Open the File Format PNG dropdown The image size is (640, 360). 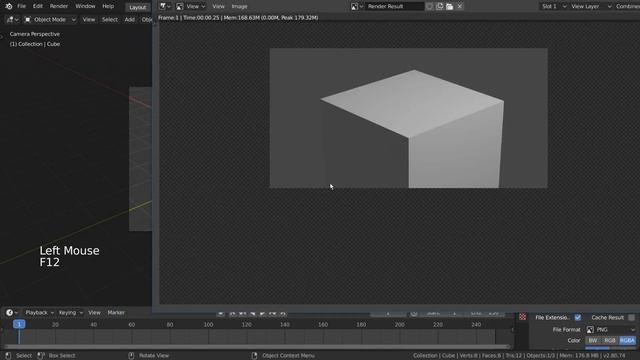[611, 329]
